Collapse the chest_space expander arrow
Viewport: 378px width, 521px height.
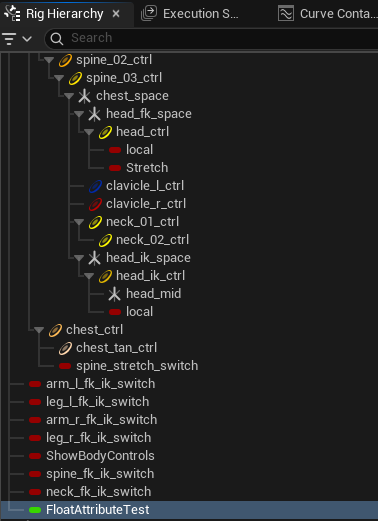(x=69, y=96)
